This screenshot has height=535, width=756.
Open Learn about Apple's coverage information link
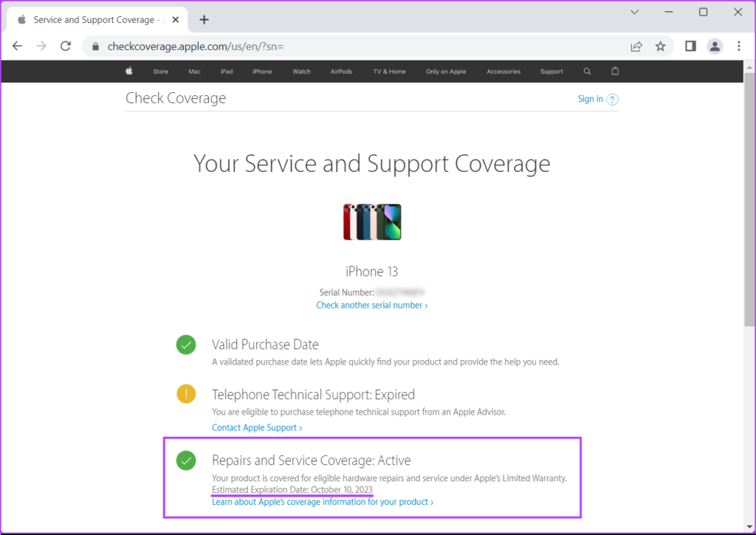pos(323,502)
